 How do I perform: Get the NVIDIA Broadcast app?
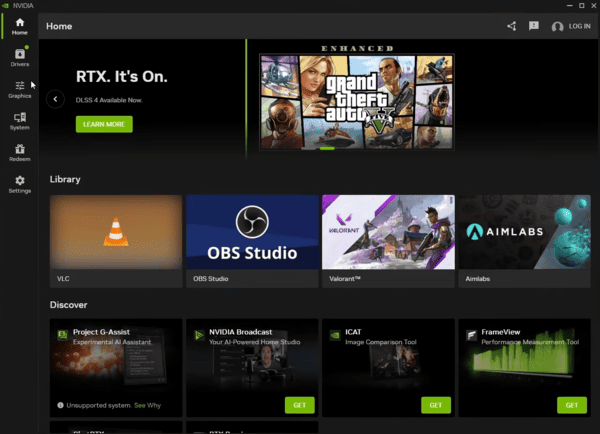(299, 405)
